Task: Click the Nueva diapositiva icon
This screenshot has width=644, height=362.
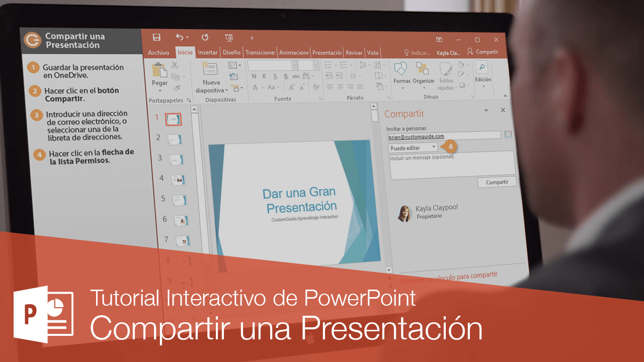Action: tap(210, 69)
